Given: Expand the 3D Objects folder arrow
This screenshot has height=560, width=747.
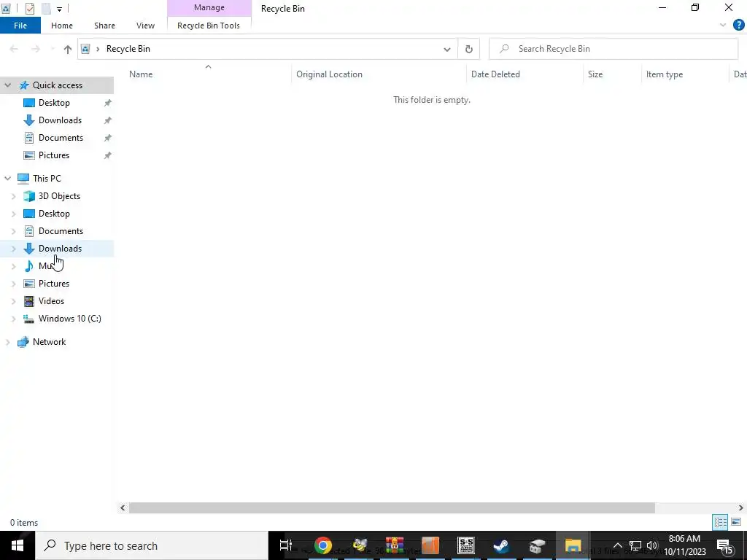Looking at the screenshot, I should point(13,196).
